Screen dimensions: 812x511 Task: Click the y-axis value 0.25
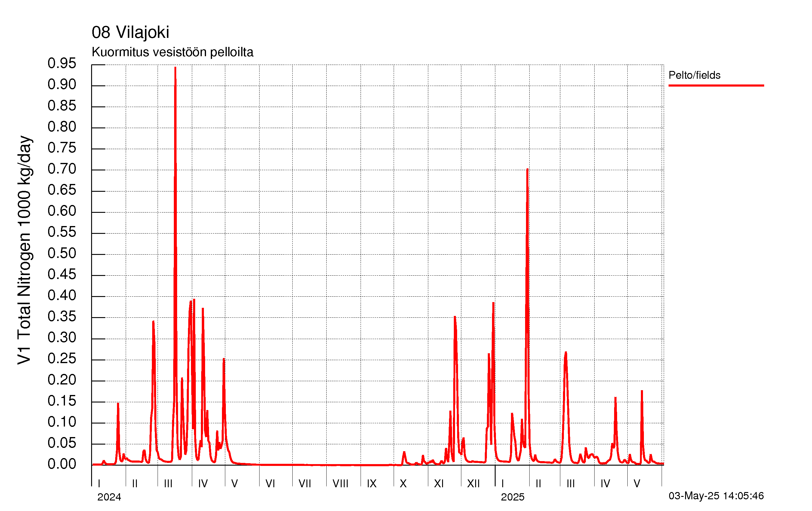click(62, 359)
